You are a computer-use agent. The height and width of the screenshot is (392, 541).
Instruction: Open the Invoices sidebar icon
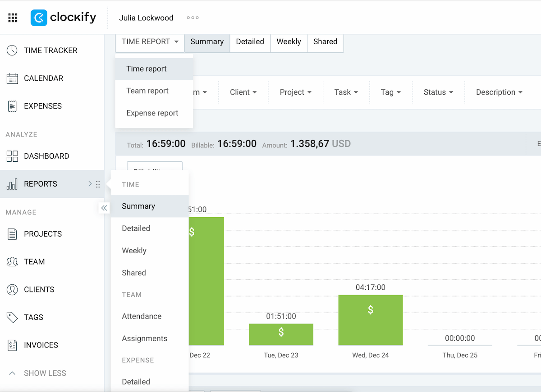pyautogui.click(x=13, y=345)
